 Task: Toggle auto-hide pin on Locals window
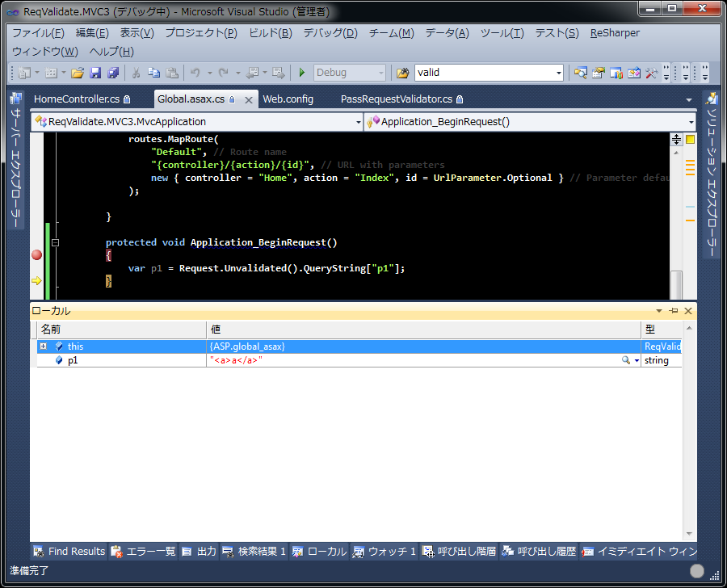click(674, 311)
